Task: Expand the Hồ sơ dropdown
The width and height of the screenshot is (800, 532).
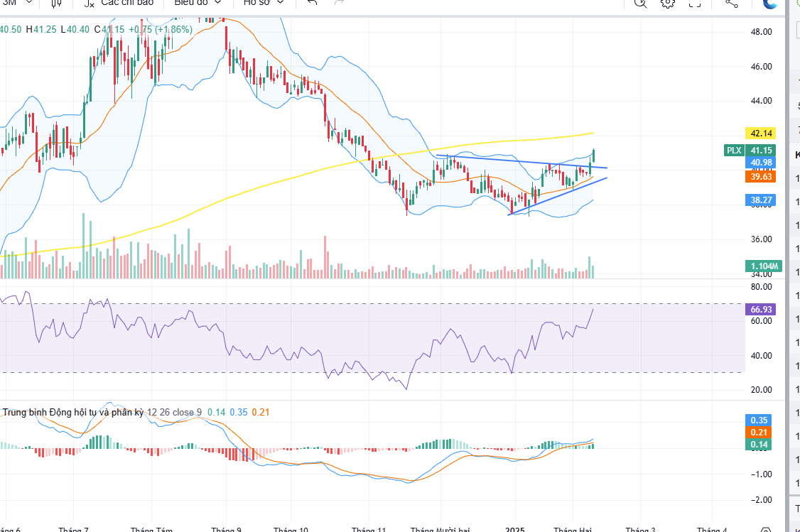Action: coord(264,3)
